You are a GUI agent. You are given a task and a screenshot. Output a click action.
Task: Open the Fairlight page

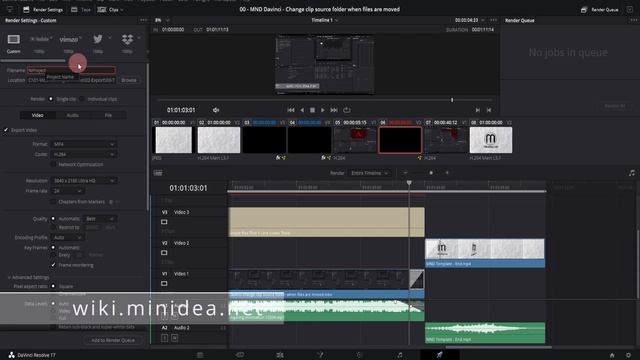click(400, 355)
